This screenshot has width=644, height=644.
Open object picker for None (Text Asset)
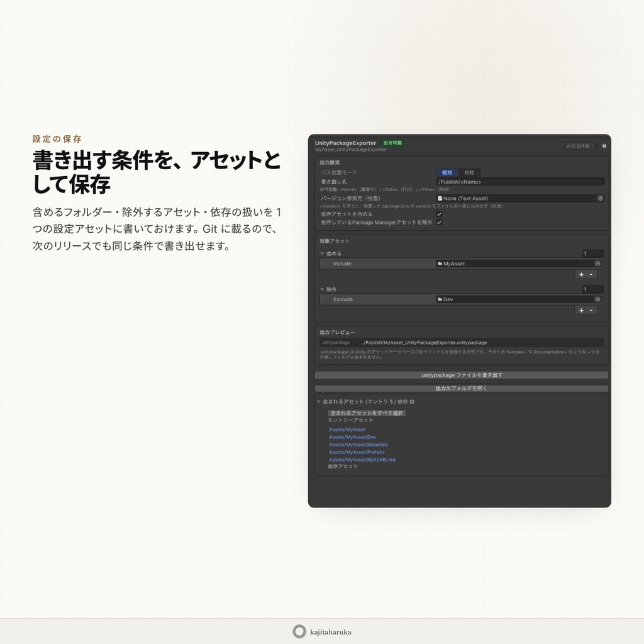coord(600,198)
